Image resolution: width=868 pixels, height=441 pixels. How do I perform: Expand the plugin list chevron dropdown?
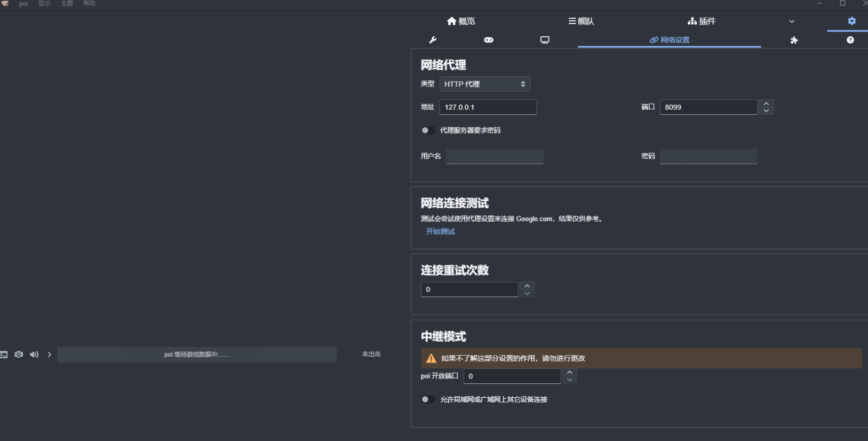(x=792, y=21)
